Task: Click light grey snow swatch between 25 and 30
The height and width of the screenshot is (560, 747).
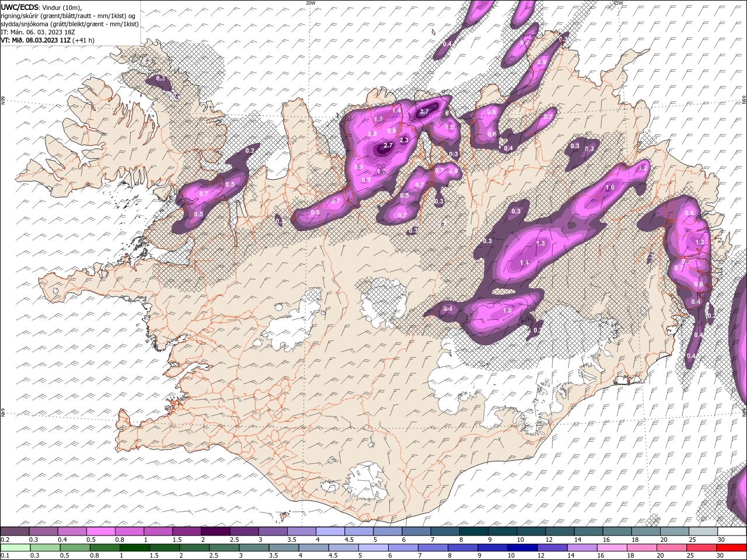Action: [703, 531]
